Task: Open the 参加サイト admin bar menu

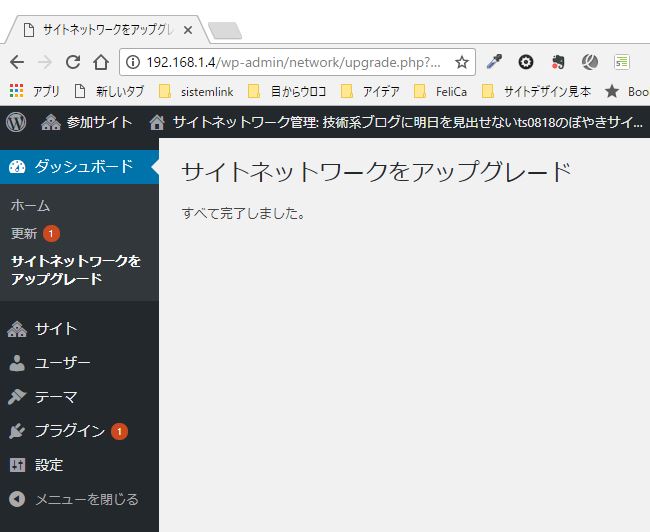Action: click(87, 122)
